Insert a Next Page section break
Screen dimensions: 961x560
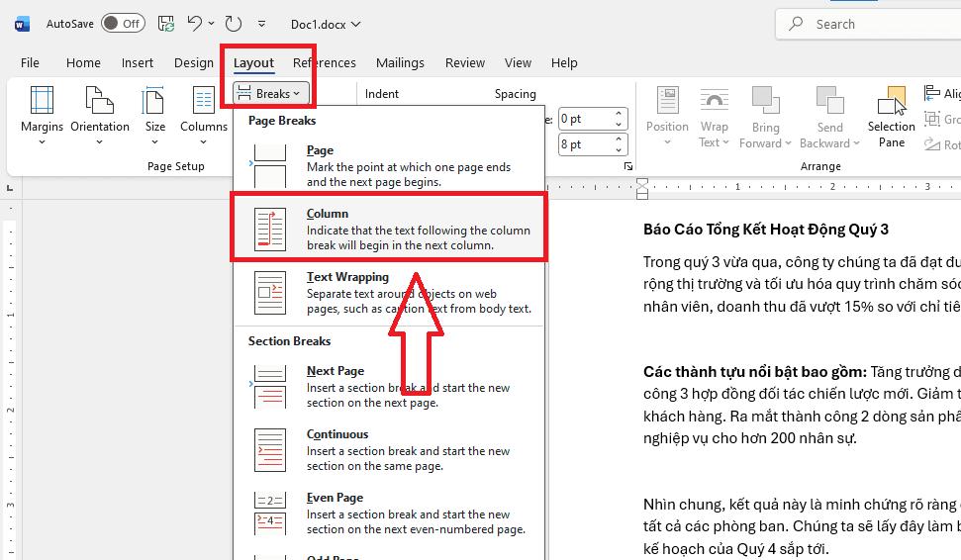click(389, 386)
